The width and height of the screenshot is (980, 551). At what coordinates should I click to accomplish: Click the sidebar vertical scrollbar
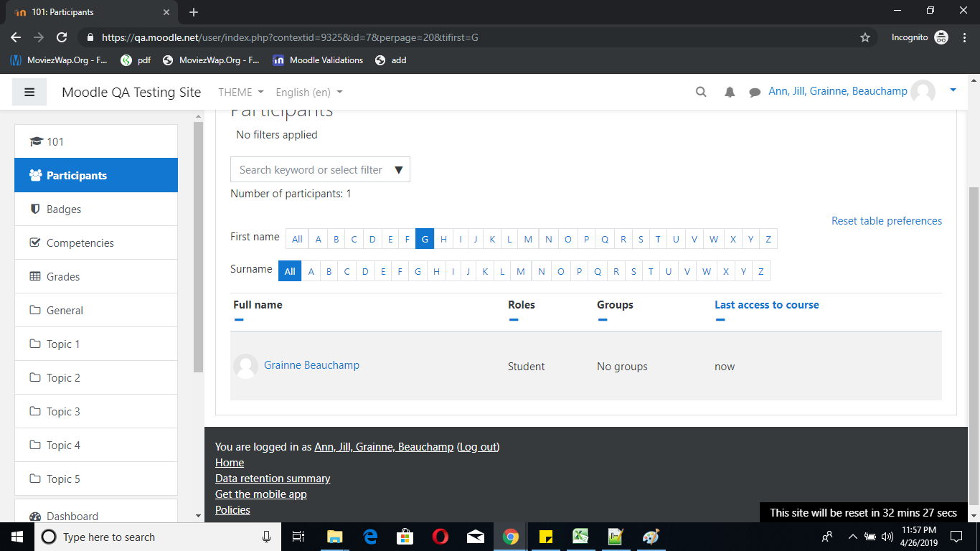[x=199, y=248]
